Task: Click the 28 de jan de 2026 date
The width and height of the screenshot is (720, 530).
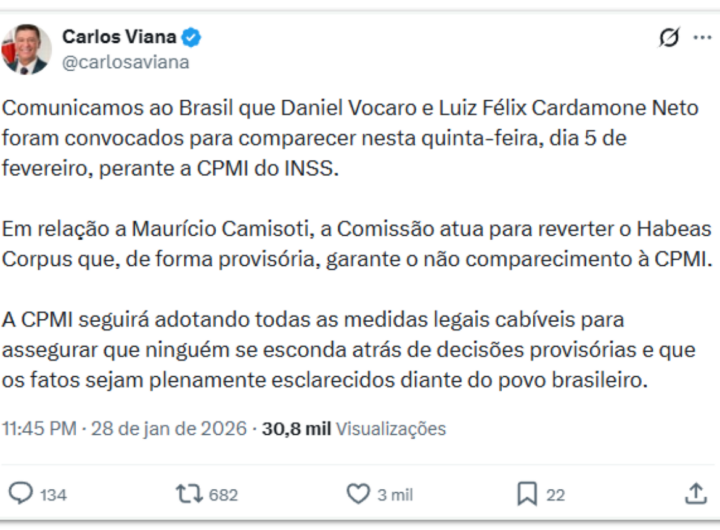Action: coord(169,429)
